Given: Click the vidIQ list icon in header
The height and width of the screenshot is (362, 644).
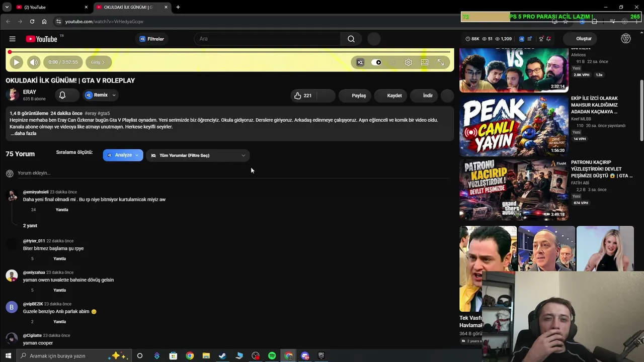Looking at the screenshot, I should (529, 39).
